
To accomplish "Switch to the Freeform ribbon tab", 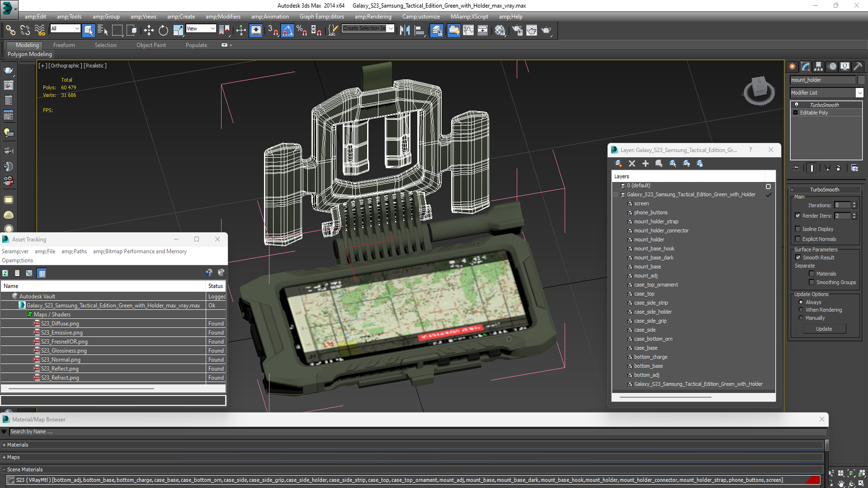I will pyautogui.click(x=64, y=45).
